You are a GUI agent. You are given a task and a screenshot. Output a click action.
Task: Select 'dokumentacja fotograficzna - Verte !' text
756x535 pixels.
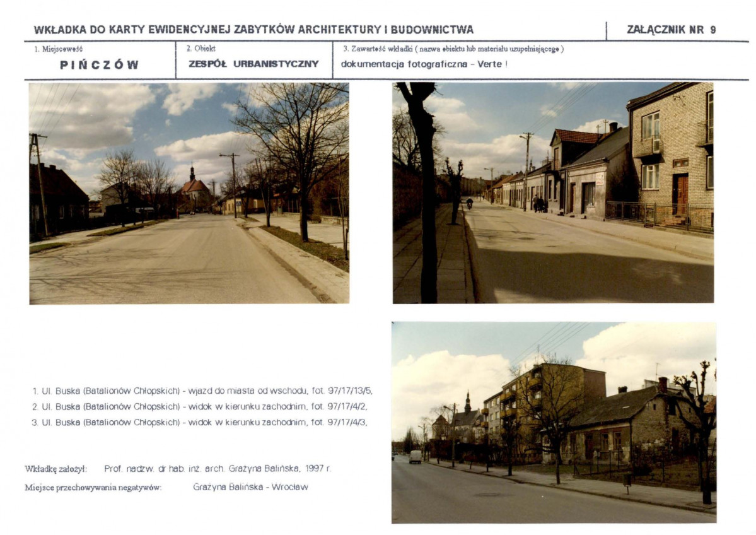[424, 64]
